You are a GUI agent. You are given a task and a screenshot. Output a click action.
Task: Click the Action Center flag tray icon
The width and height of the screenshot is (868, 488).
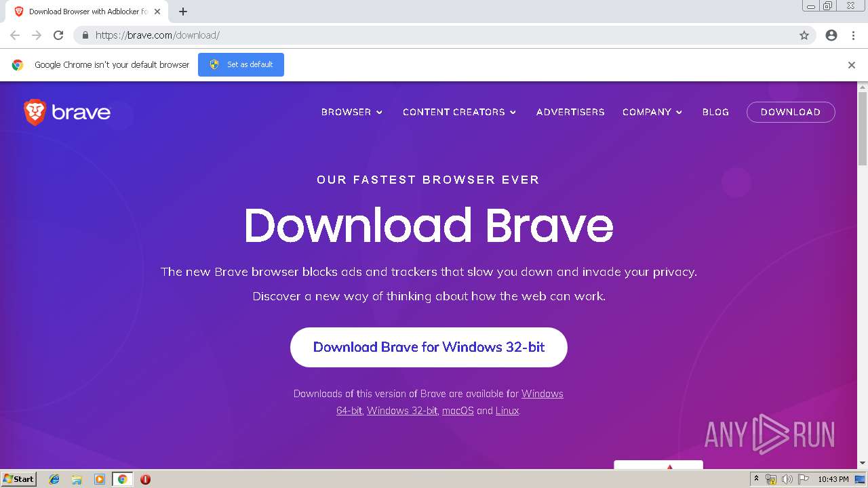[804, 479]
